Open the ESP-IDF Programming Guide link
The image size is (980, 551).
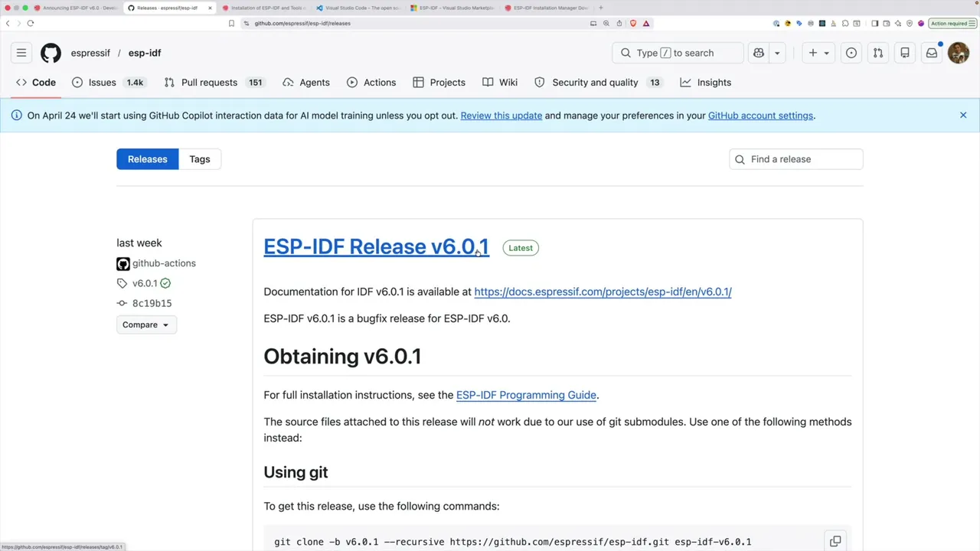tap(526, 395)
